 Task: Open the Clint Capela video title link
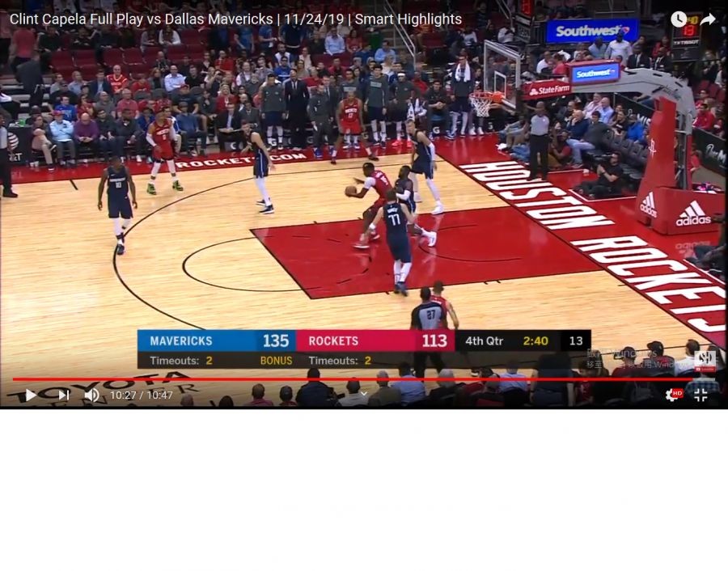coord(235,19)
